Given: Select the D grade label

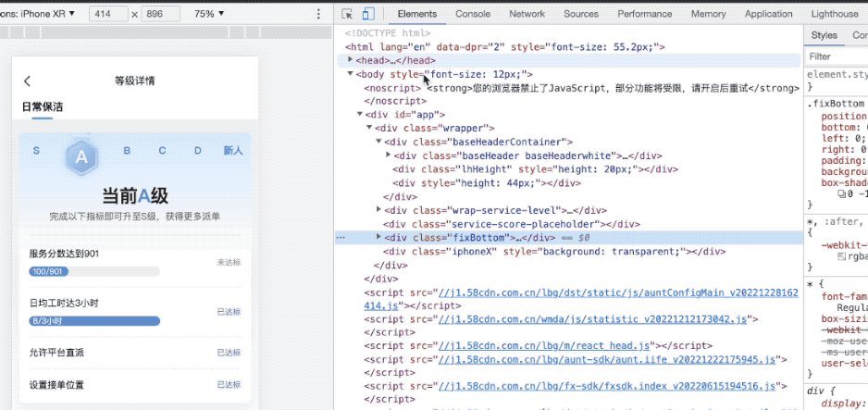Looking at the screenshot, I should pyautogui.click(x=198, y=151).
